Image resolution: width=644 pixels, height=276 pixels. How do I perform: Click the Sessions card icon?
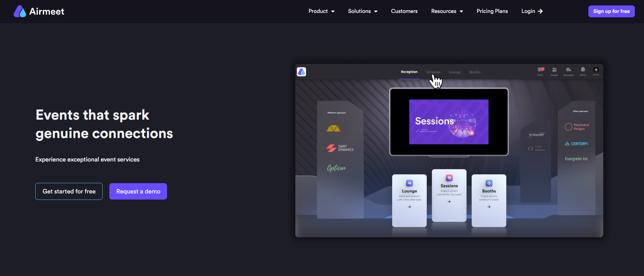pyautogui.click(x=449, y=178)
